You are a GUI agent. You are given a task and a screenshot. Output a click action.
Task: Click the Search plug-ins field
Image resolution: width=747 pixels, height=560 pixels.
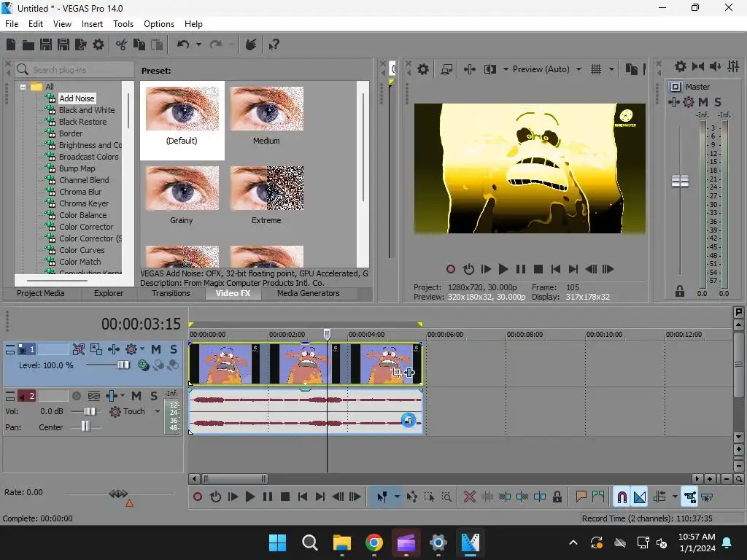pyautogui.click(x=74, y=69)
